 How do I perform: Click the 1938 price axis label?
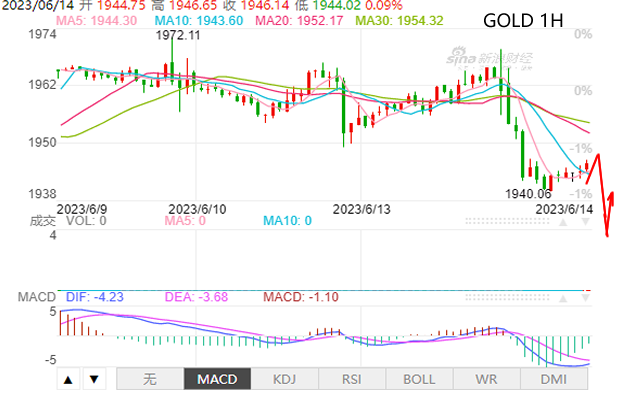(42, 194)
